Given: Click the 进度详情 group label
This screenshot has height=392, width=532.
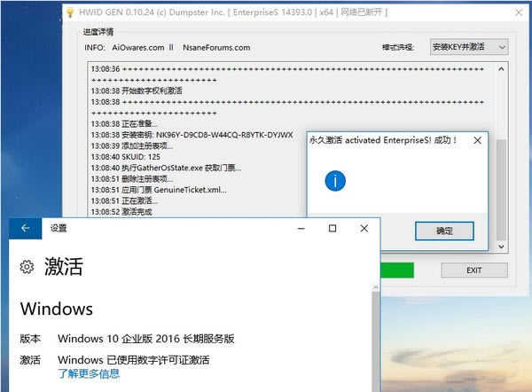Looking at the screenshot, I should (98, 32).
